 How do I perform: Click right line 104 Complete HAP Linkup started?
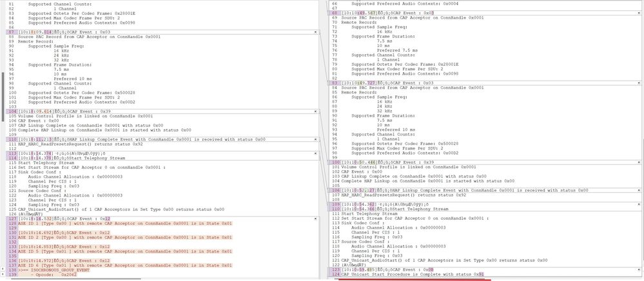click(x=427, y=181)
